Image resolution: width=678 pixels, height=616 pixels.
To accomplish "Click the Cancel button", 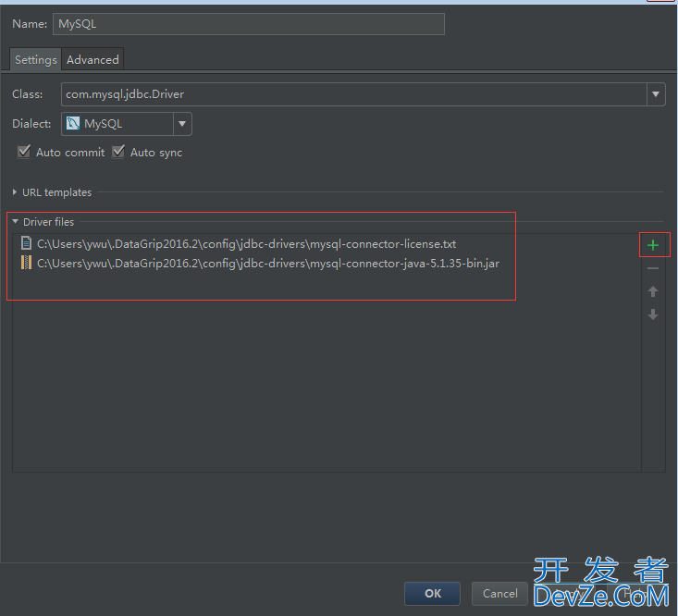I will tap(499, 594).
